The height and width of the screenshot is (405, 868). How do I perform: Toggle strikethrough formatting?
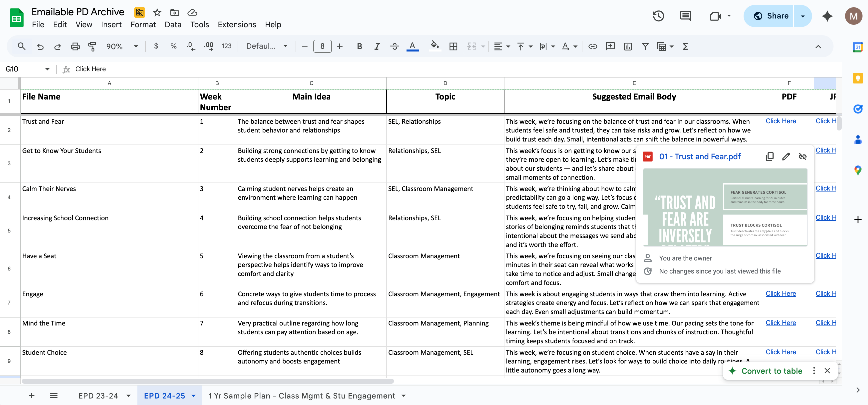(x=395, y=46)
